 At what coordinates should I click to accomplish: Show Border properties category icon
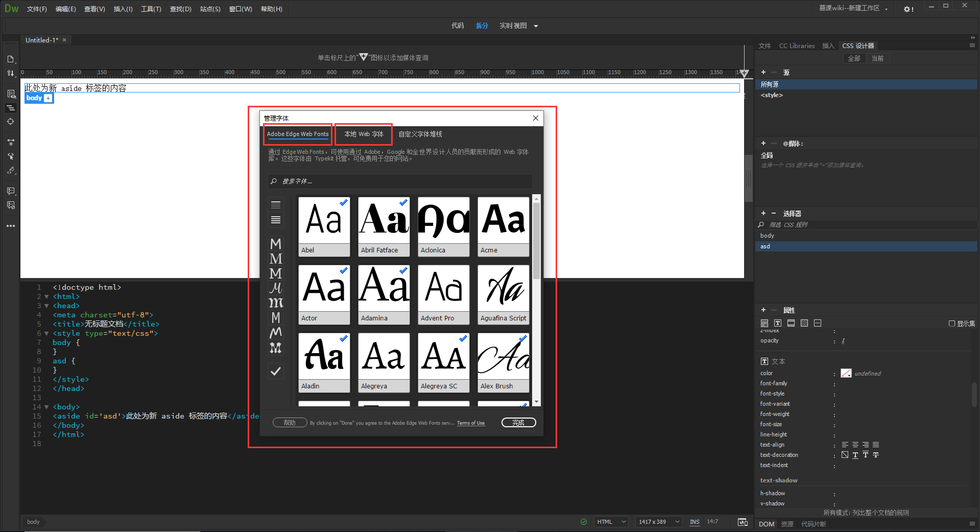click(x=791, y=323)
